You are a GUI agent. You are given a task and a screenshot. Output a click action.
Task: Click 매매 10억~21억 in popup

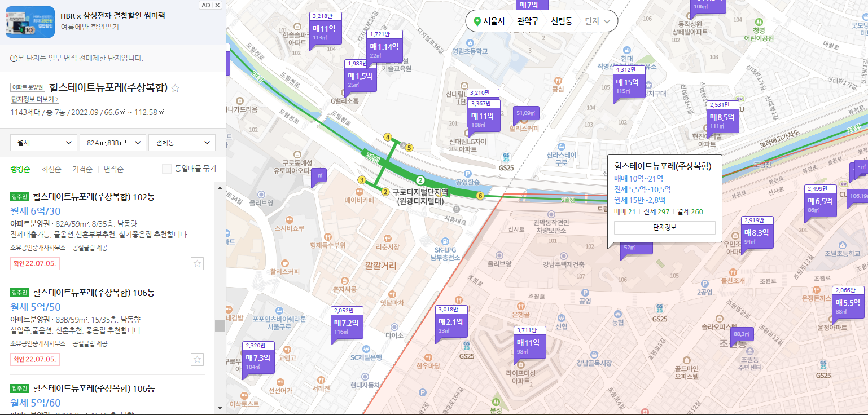[639, 178]
